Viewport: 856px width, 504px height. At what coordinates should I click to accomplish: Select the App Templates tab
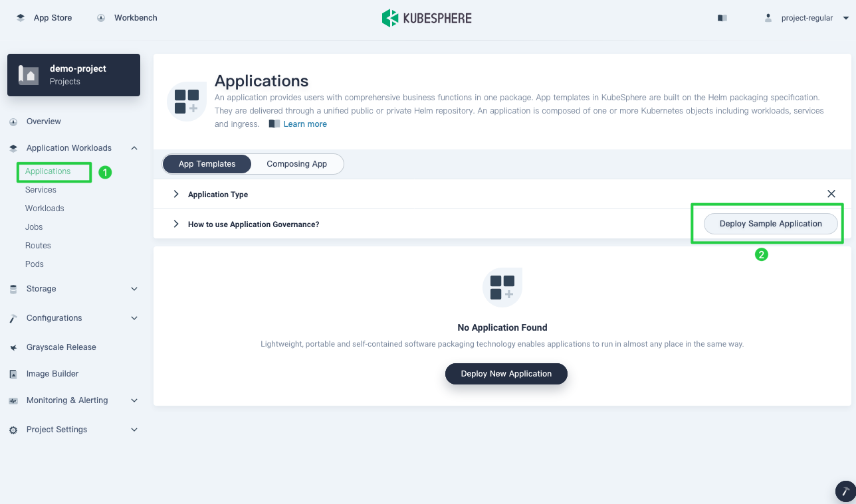(x=207, y=163)
